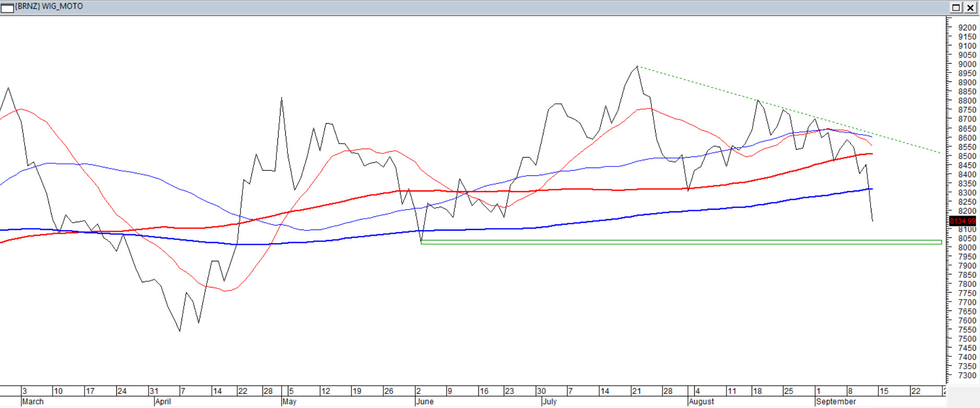Click date label 22 in September
Screen dimensions: 980x408
point(915,391)
